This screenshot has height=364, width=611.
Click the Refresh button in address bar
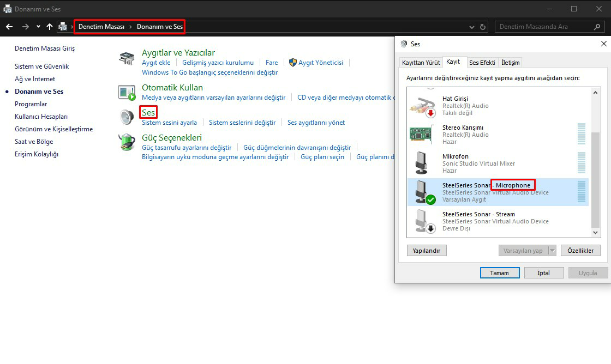point(483,27)
